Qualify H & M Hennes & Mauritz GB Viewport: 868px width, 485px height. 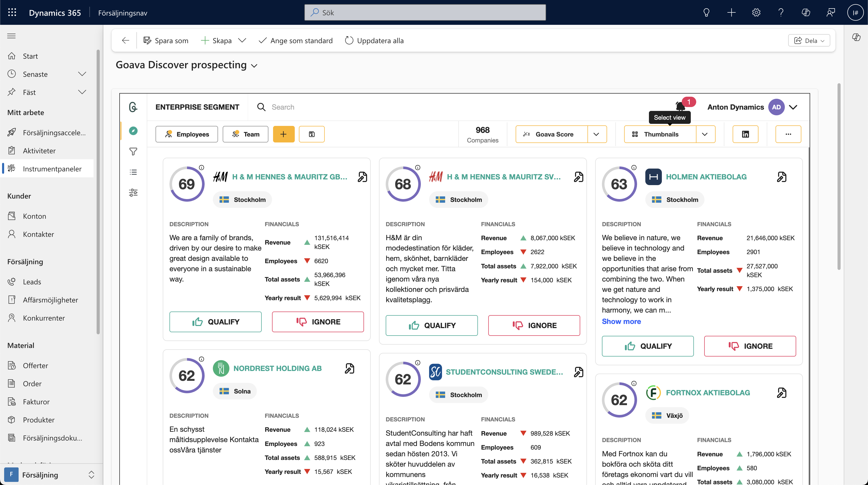[215, 322]
